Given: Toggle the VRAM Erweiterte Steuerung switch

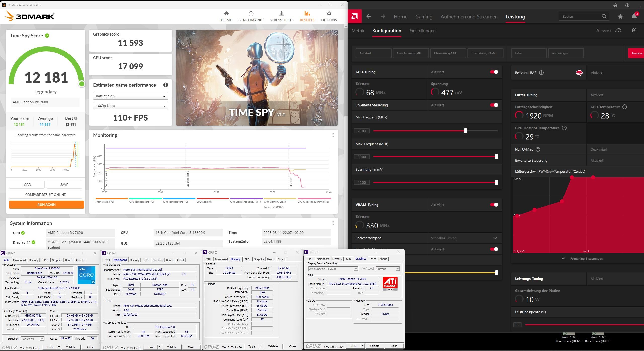Looking at the screenshot, I should click(x=494, y=249).
